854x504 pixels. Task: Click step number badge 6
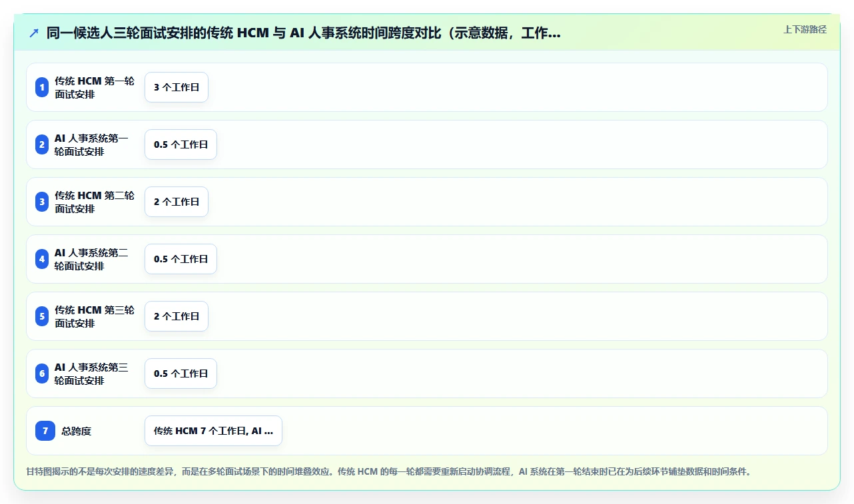pyautogui.click(x=42, y=374)
